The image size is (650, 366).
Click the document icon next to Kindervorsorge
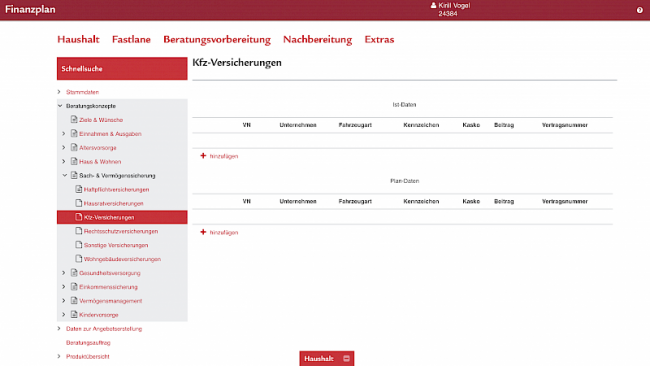coord(74,315)
